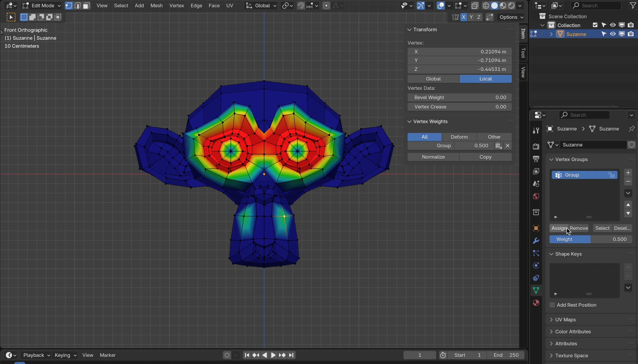Select solid viewport shading
This screenshot has width=638, height=364.
pos(494,5)
